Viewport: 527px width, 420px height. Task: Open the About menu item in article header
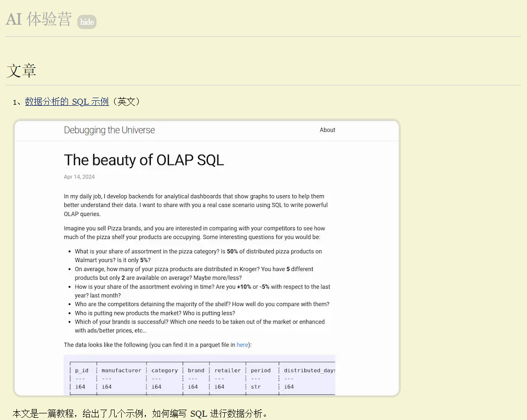point(327,130)
